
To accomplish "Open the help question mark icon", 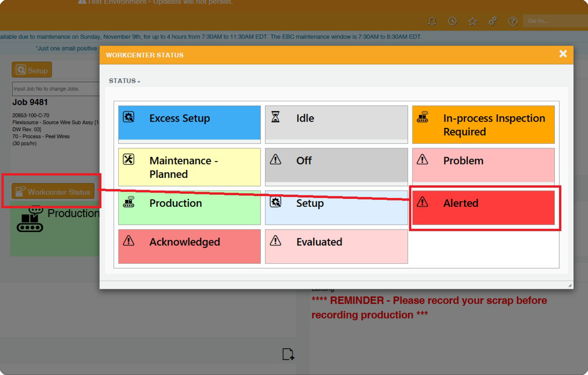I will pos(513,21).
